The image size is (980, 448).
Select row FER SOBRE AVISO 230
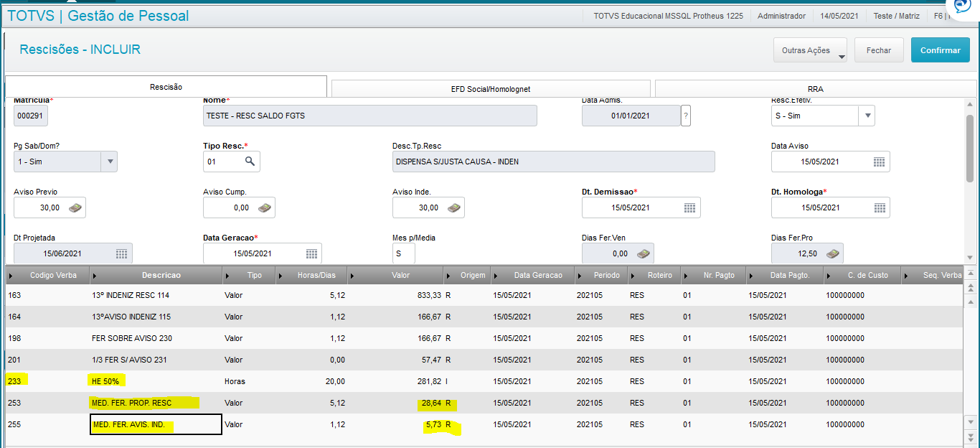tap(484, 338)
